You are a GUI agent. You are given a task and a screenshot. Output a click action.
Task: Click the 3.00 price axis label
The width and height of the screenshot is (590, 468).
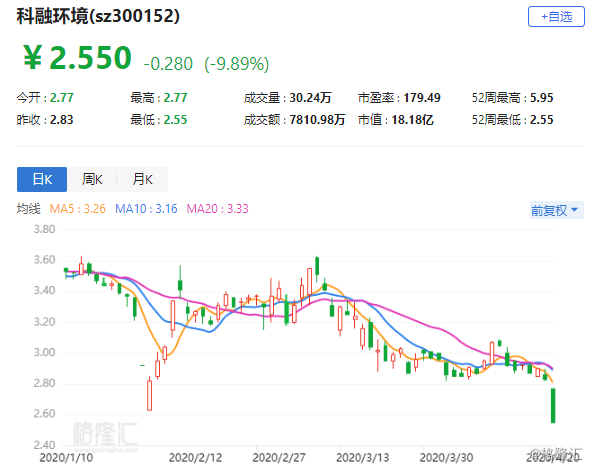point(44,353)
